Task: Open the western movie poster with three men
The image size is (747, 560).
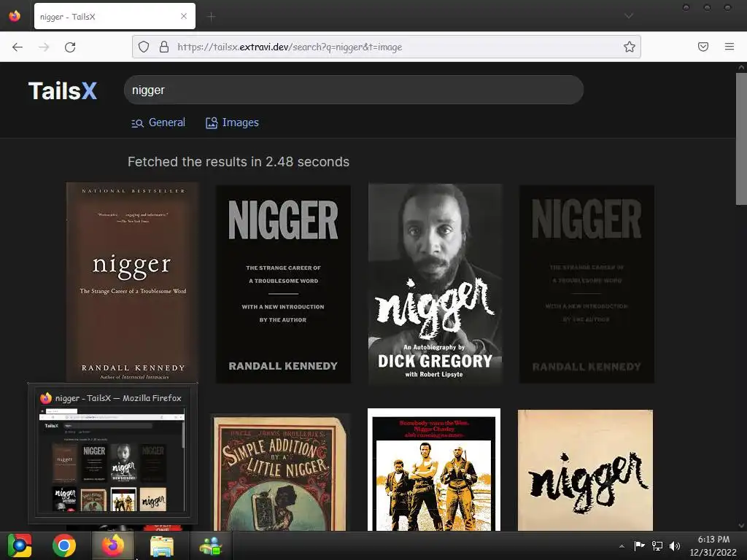Action: (x=434, y=470)
